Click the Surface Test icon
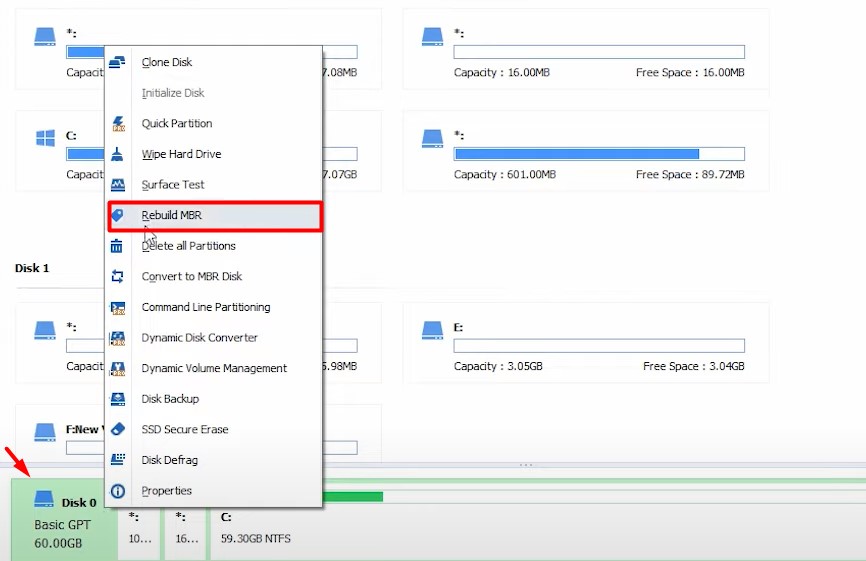Screen dimensions: 866x561 (x=118, y=184)
